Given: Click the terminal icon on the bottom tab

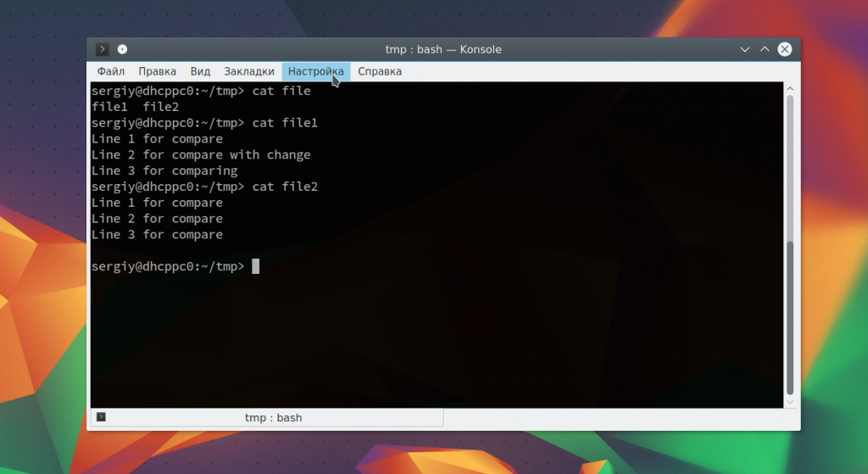Looking at the screenshot, I should (x=102, y=417).
